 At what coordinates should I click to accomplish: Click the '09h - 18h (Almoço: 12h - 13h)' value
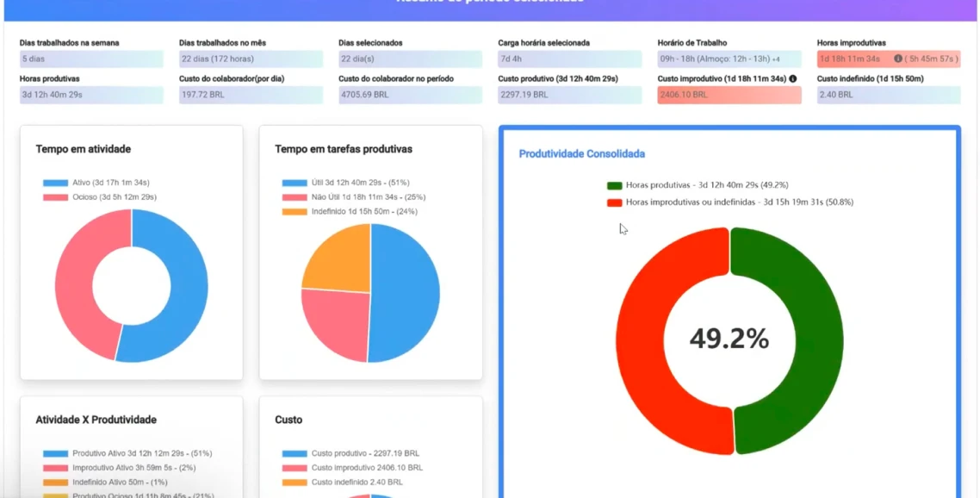[715, 59]
